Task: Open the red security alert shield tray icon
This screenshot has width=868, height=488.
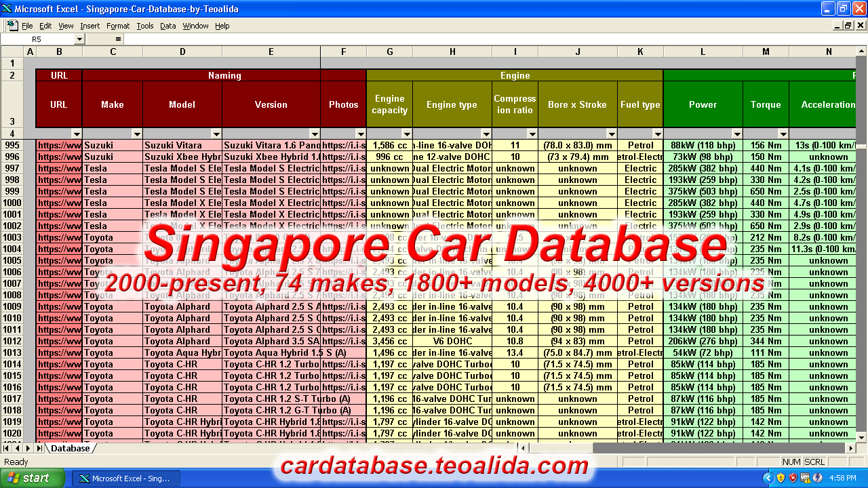Action: coord(793,478)
